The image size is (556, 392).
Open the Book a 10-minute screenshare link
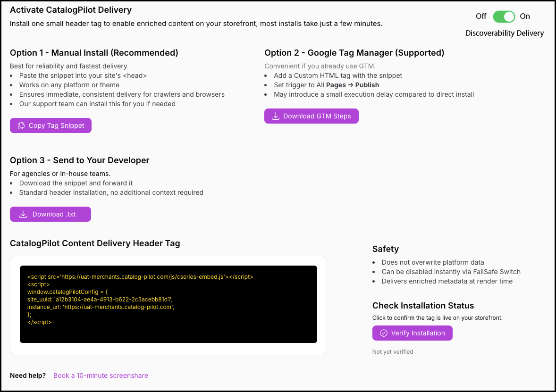coord(101,375)
